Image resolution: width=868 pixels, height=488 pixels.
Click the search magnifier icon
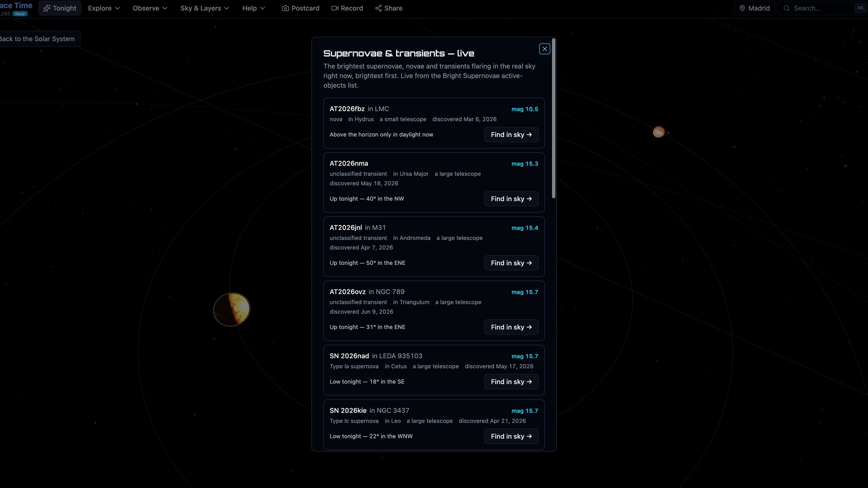click(x=787, y=8)
